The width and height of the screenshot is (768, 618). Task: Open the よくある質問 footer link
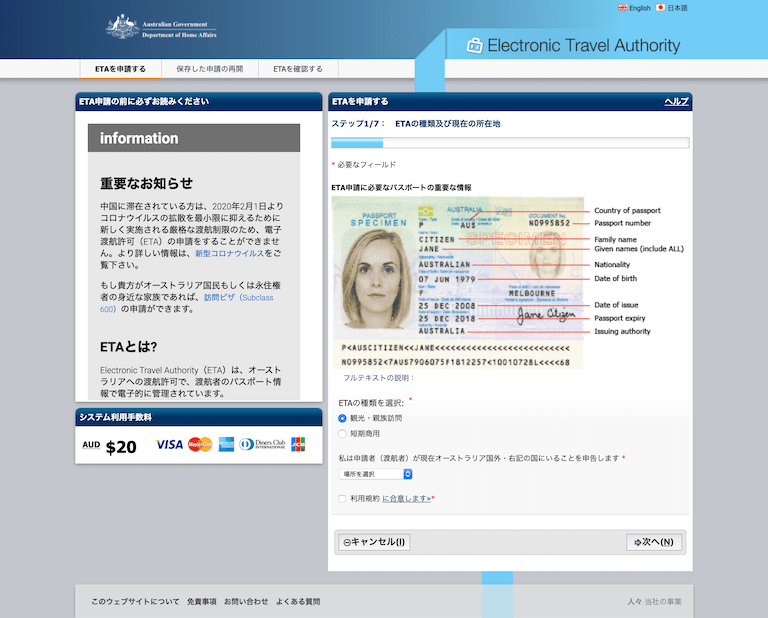(298, 601)
